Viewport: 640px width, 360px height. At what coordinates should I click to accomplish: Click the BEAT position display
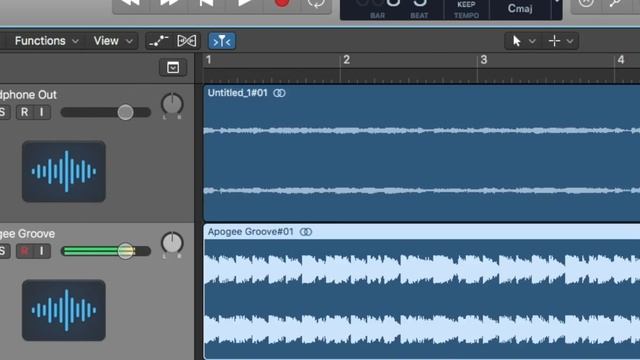click(420, 8)
